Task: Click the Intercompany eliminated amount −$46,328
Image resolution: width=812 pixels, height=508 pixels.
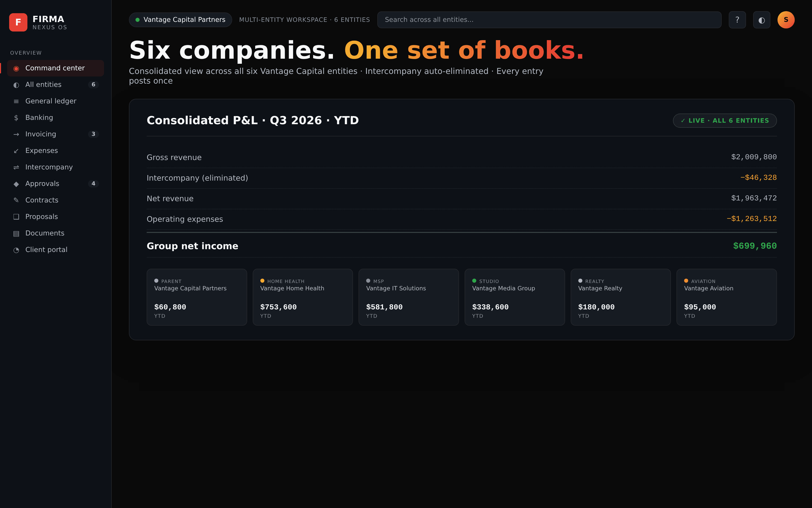Action: point(758,178)
